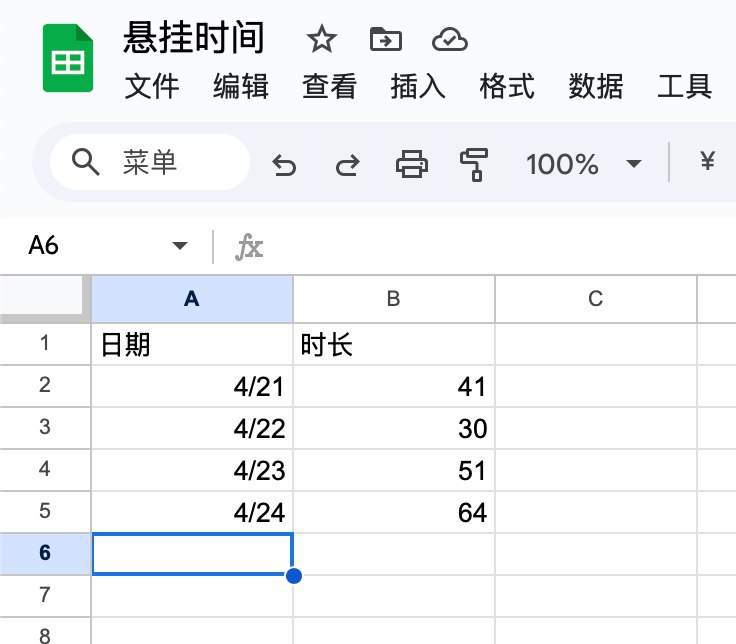Select the row 3 header
This screenshot has height=644, width=736.
44,428
